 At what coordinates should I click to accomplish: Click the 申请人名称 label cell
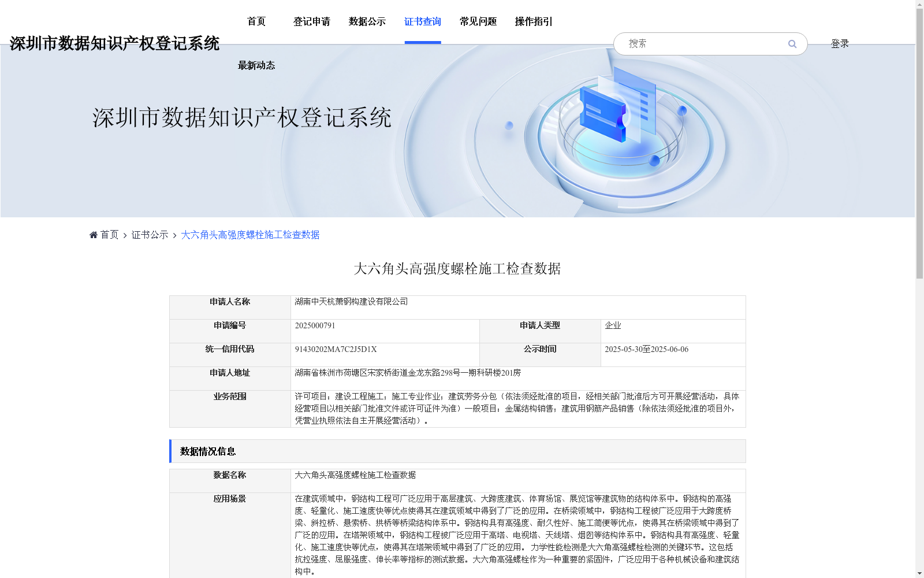230,307
